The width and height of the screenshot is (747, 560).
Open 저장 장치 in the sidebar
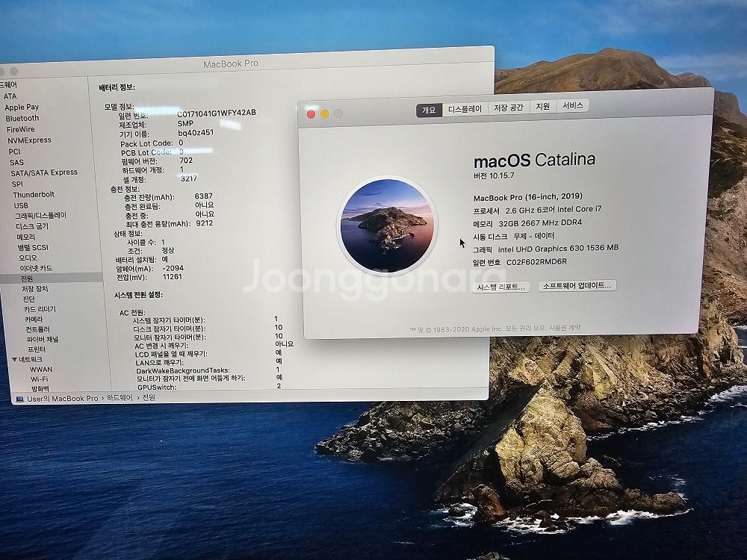tap(35, 288)
